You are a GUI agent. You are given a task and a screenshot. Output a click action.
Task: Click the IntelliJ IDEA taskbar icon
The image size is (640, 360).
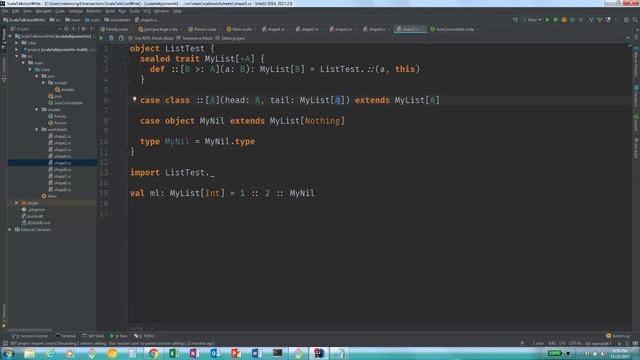click(x=319, y=353)
